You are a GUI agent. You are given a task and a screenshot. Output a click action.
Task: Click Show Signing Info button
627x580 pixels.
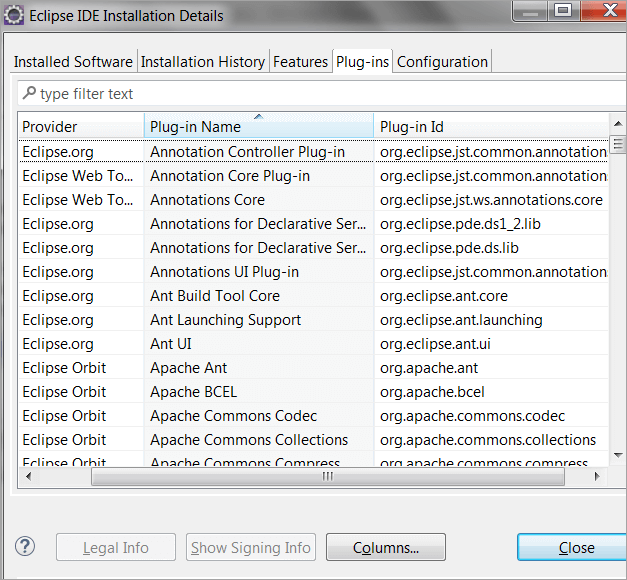tap(251, 547)
